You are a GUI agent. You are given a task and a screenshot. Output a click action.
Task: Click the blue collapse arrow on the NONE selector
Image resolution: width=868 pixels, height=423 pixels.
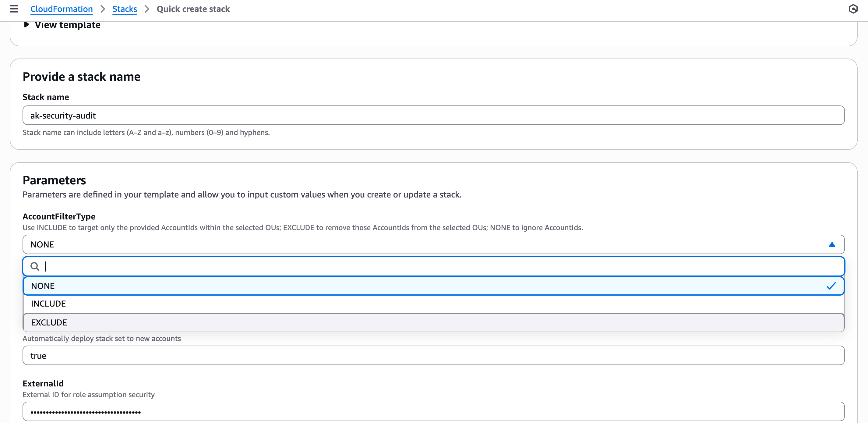pyautogui.click(x=832, y=244)
